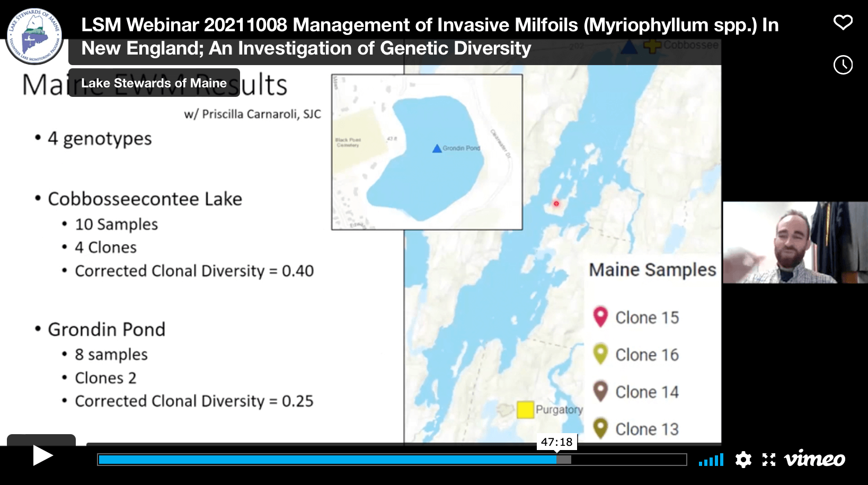Open Lake Stewards of Maine author link
The height and width of the screenshot is (485, 868).
point(154,83)
